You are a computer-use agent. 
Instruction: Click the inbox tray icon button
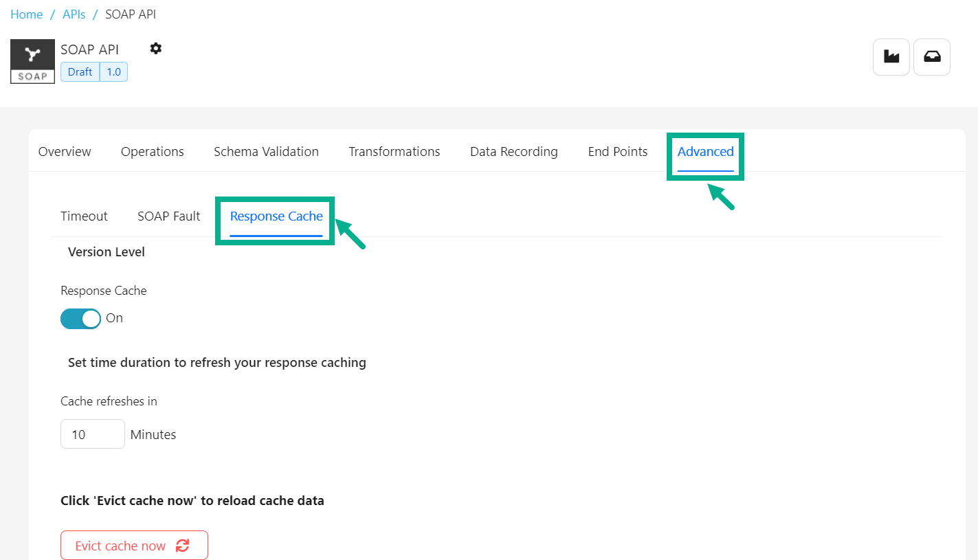pos(932,57)
